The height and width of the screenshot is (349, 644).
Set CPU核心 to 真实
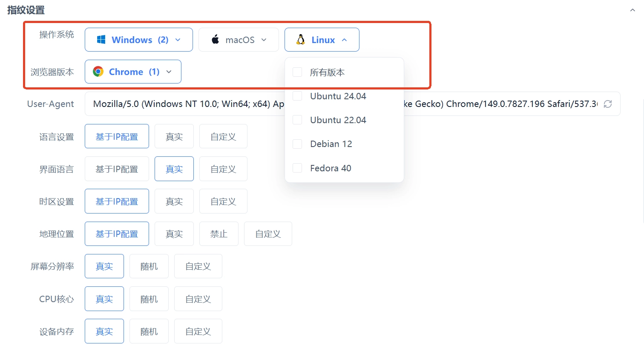tap(104, 299)
